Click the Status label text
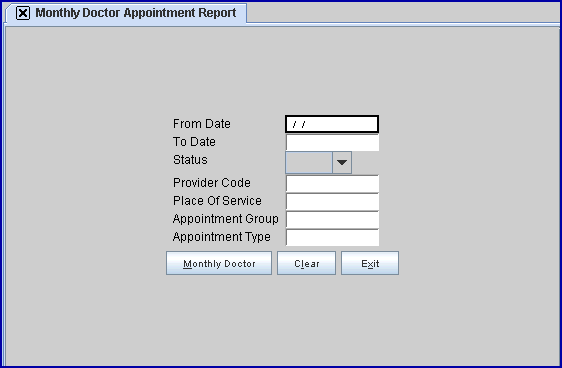This screenshot has height=368, width=562. 190,160
